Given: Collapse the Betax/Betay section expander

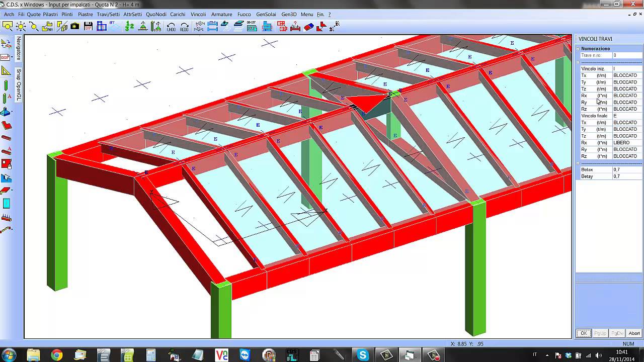Looking at the screenshot, I should pyautogui.click(x=578, y=163).
